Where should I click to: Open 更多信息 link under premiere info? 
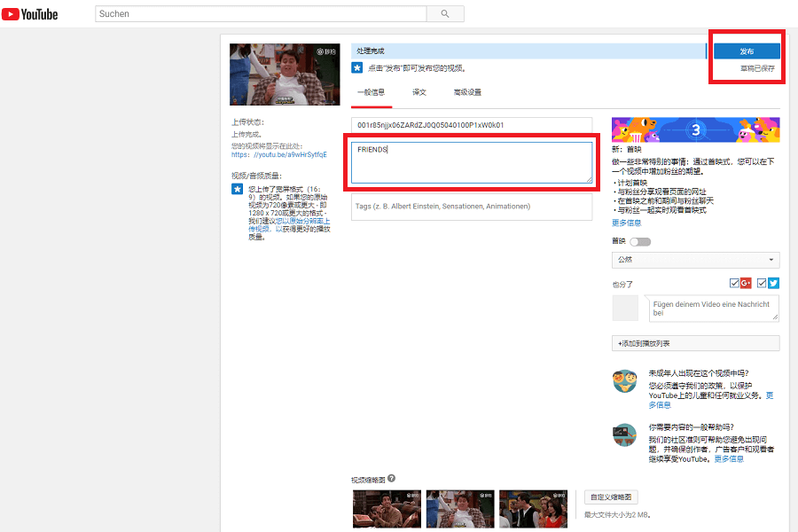pos(627,223)
